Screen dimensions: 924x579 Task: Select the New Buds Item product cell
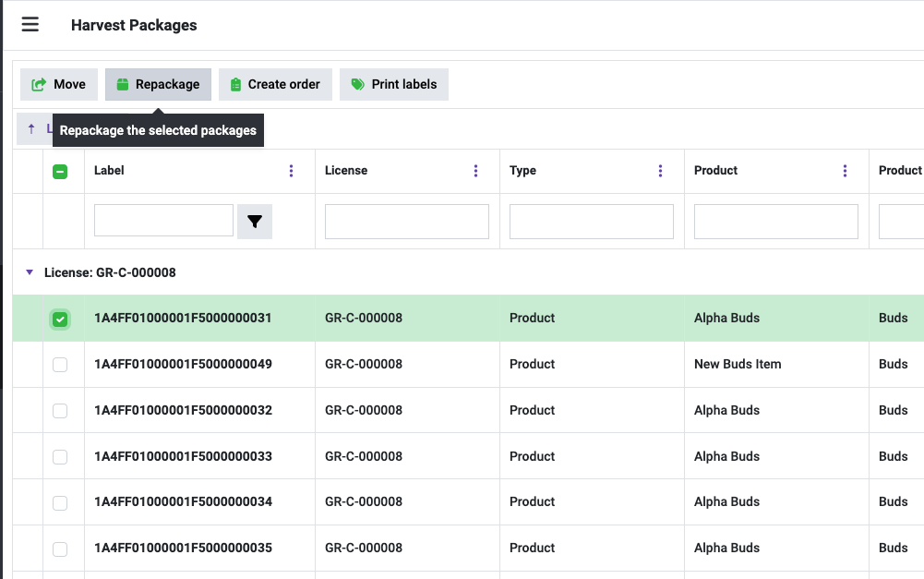(x=738, y=364)
